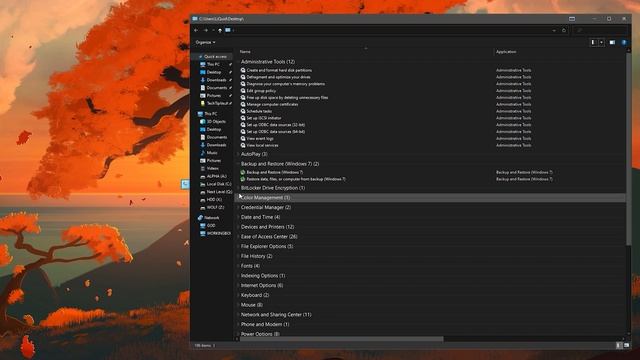This screenshot has width=640, height=360.
Task: Click the search box in Explorer
Action: tap(600, 30)
